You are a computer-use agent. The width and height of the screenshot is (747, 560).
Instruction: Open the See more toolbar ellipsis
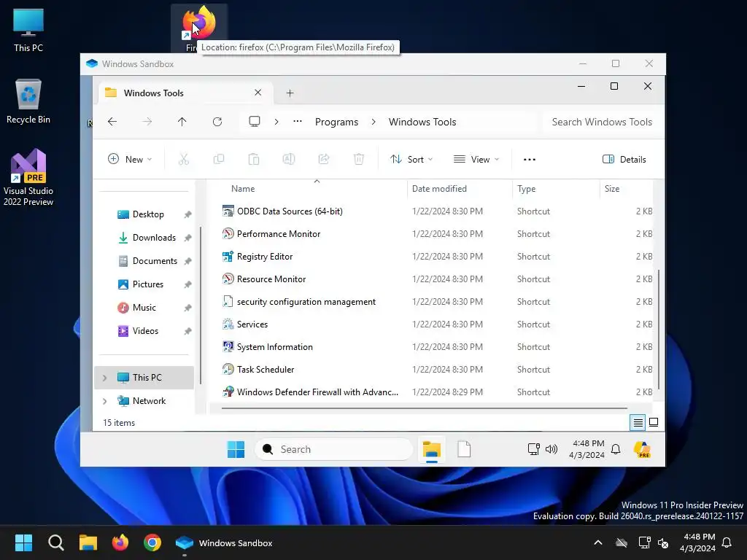coord(530,160)
